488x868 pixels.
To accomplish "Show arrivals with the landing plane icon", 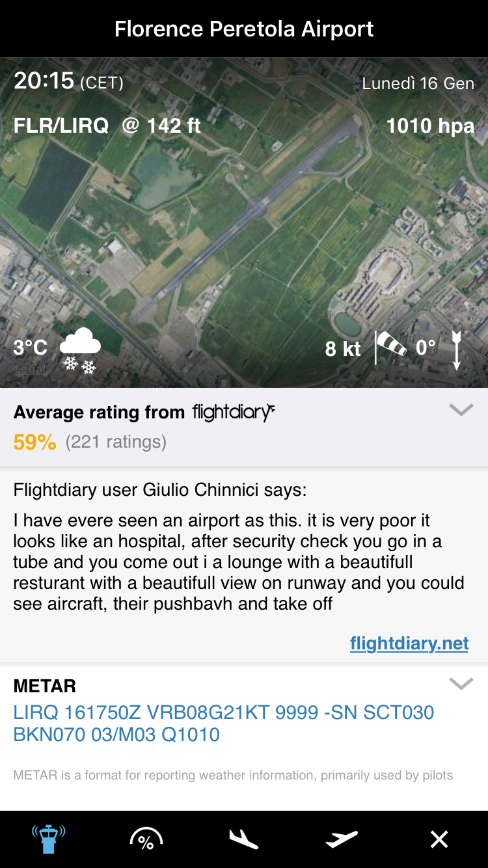I will [244, 839].
